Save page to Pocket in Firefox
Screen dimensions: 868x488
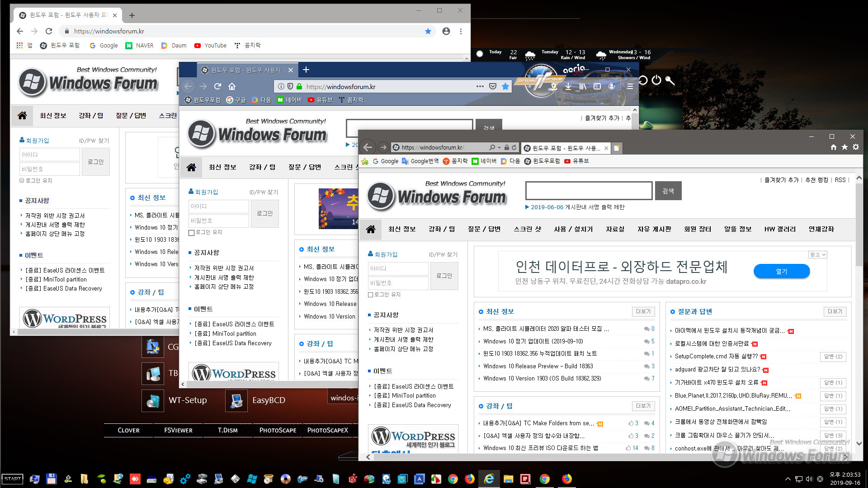(493, 86)
